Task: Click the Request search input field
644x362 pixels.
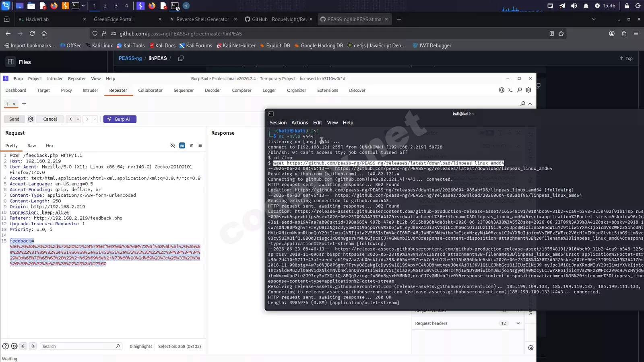Action: tap(81, 346)
